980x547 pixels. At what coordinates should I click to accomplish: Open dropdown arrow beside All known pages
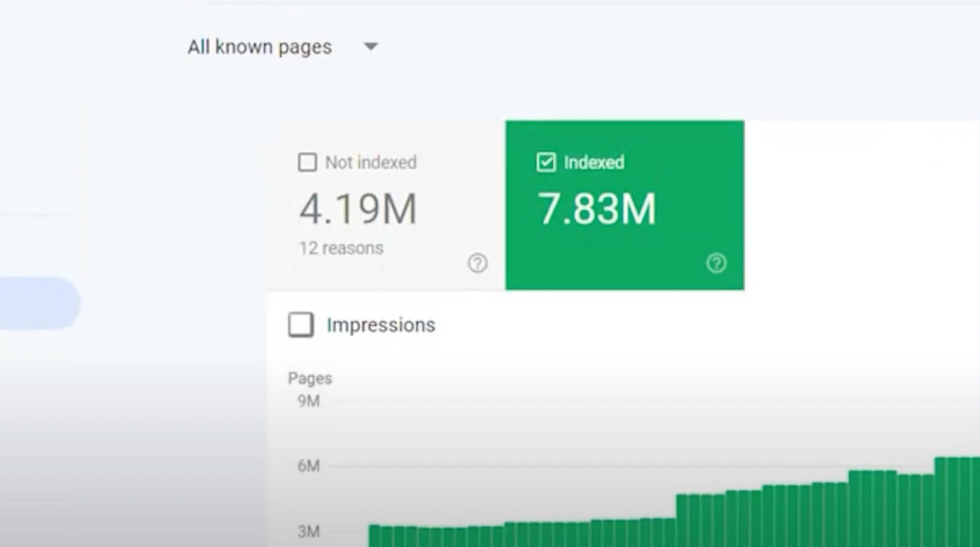pos(371,47)
